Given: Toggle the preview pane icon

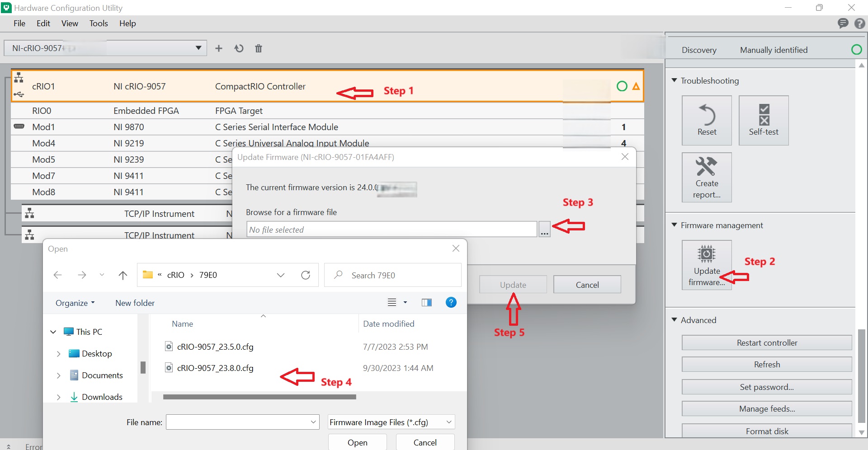Looking at the screenshot, I should (x=426, y=303).
